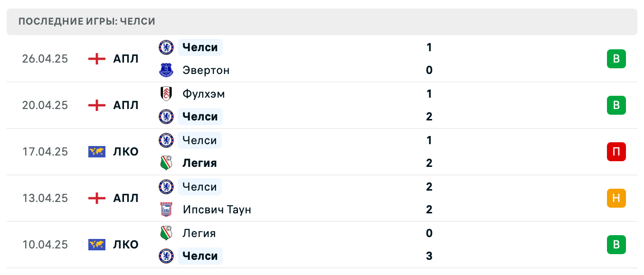
Task: Click the Ipswich Town club crest
Action: (x=166, y=210)
